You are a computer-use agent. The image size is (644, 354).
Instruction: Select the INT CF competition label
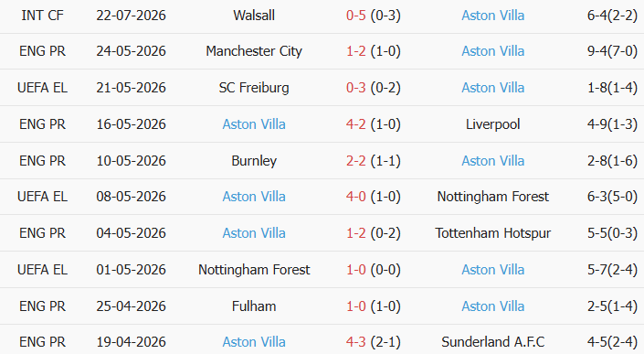pyautogui.click(x=42, y=16)
